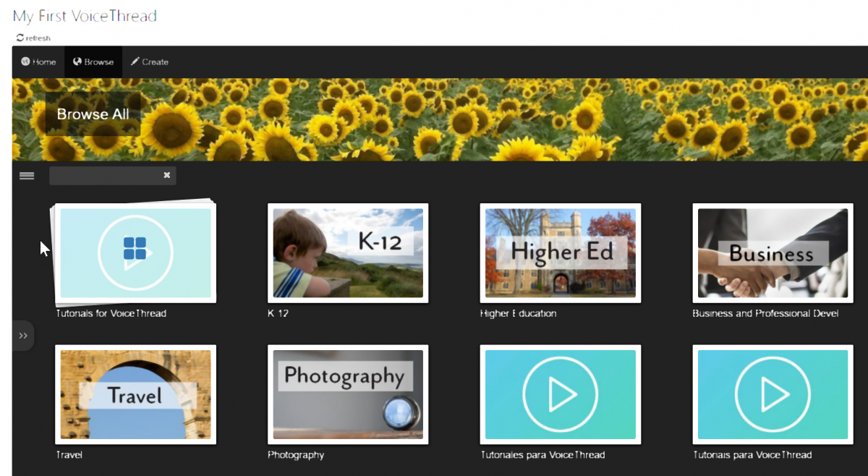Screen dimensions: 868x476
Task: Switch to the Browse tab
Action: [x=93, y=62]
